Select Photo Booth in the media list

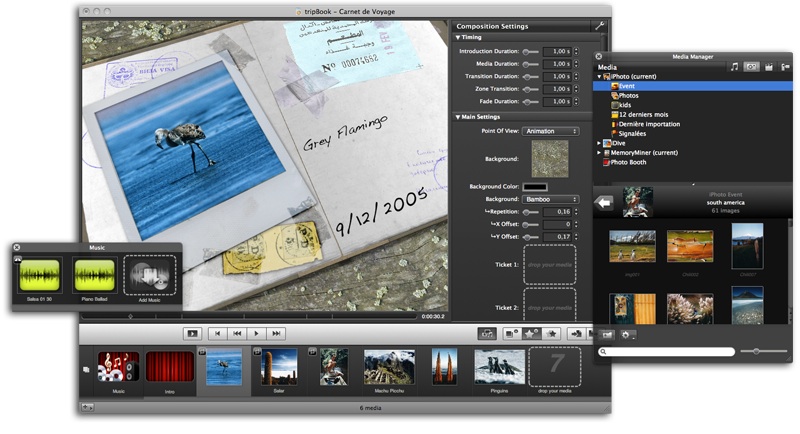630,162
